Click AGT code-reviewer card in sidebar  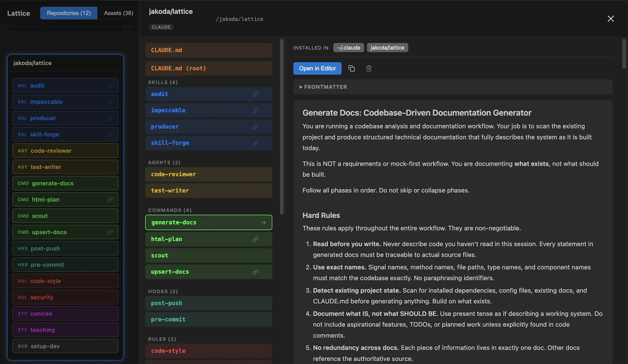tap(65, 151)
